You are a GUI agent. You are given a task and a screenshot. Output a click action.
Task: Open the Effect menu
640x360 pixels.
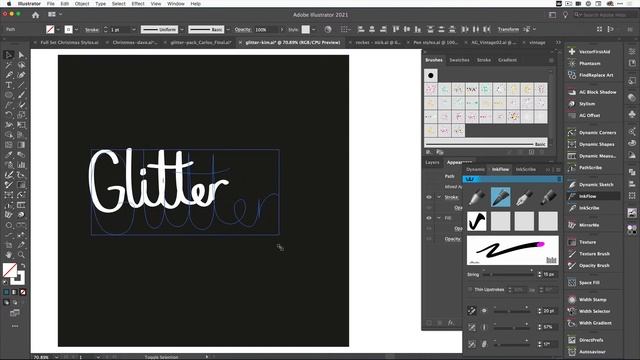pyautogui.click(x=138, y=4)
